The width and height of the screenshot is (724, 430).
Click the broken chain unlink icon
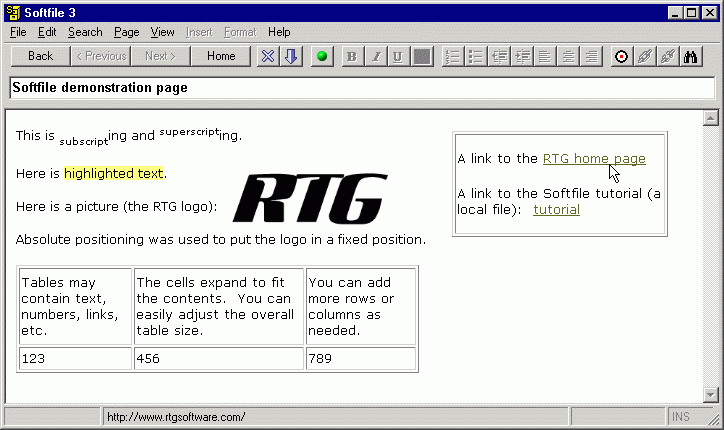(x=668, y=56)
